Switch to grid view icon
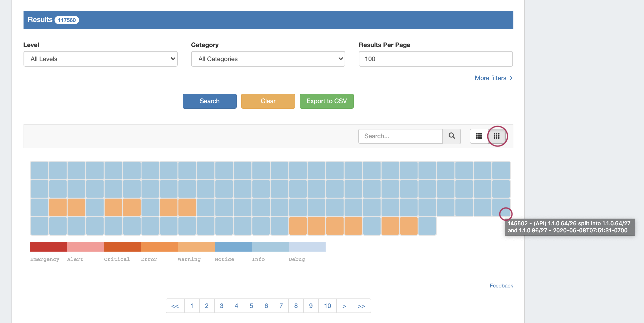This screenshot has width=644, height=323. (496, 136)
